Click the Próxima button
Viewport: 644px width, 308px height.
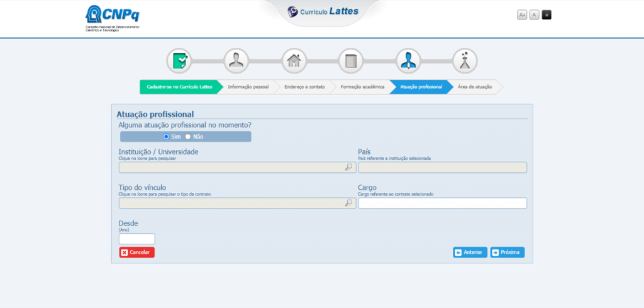click(x=507, y=252)
